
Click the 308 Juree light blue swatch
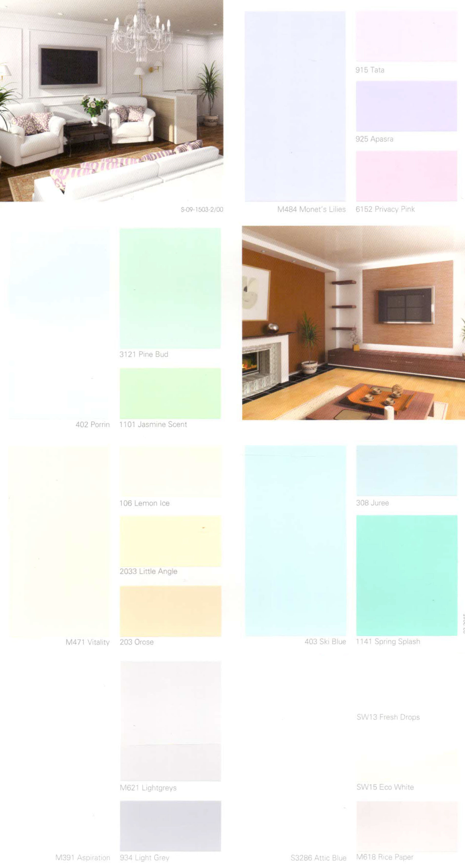(x=406, y=470)
